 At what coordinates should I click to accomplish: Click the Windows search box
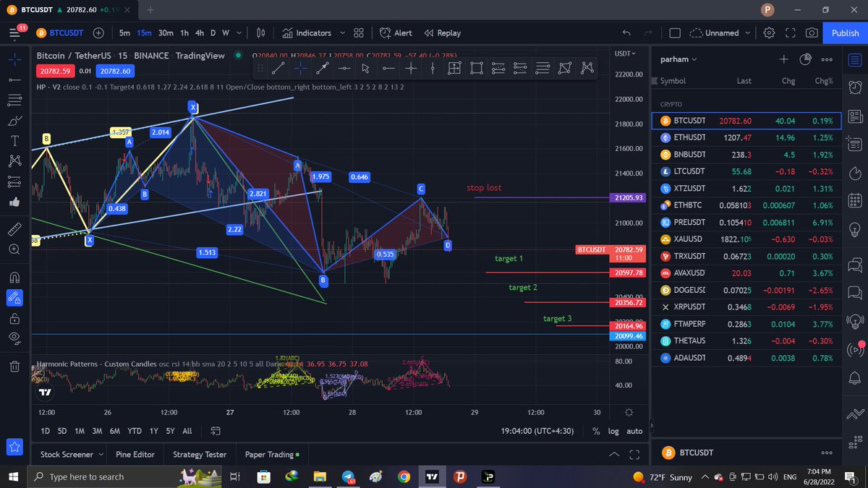(101, 476)
